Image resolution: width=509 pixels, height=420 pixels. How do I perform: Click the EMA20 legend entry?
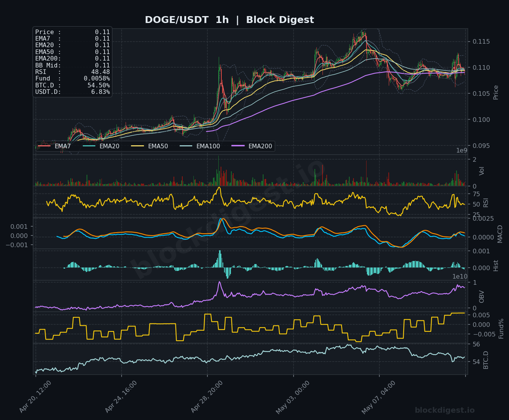pyautogui.click(x=101, y=146)
